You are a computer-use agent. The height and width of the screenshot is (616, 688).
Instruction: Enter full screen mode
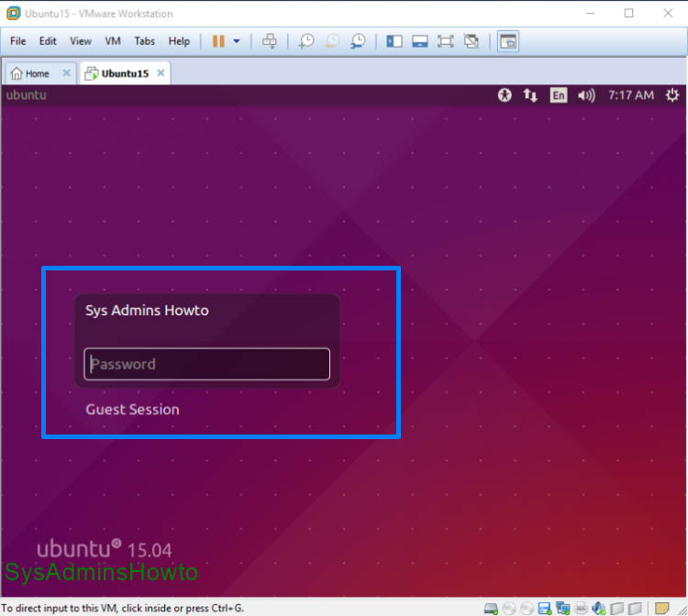pyautogui.click(x=445, y=41)
